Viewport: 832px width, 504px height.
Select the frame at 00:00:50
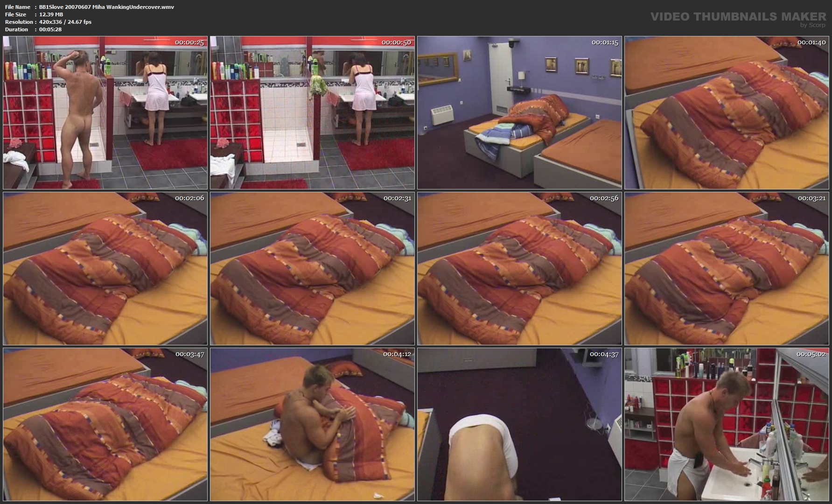[x=312, y=112]
